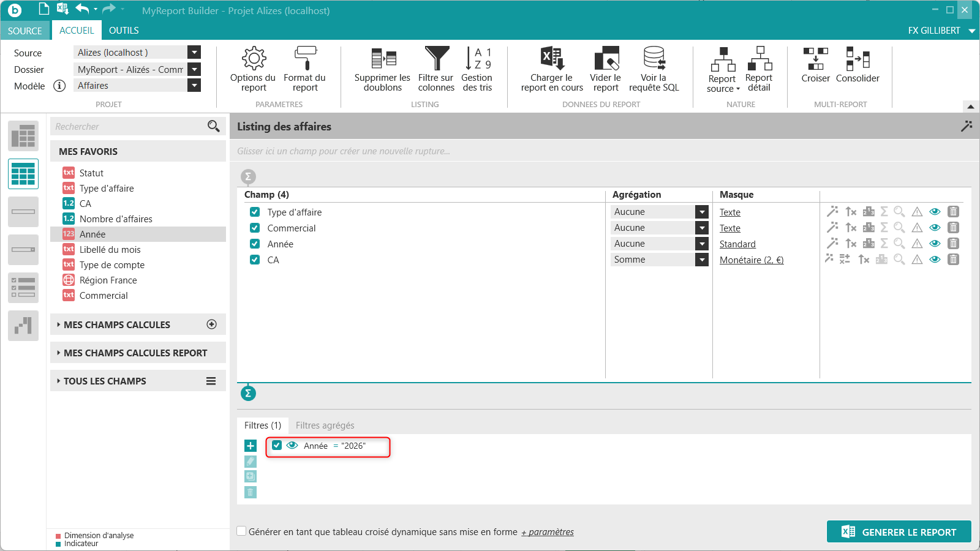Click the GENERER LE REPORT button
The image size is (980, 551).
point(899,531)
